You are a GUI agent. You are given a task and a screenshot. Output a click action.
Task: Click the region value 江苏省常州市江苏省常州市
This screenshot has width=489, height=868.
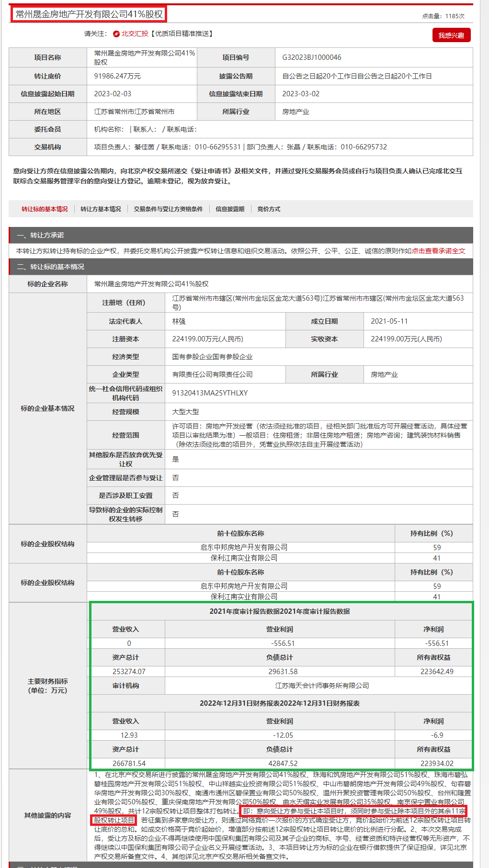click(134, 112)
